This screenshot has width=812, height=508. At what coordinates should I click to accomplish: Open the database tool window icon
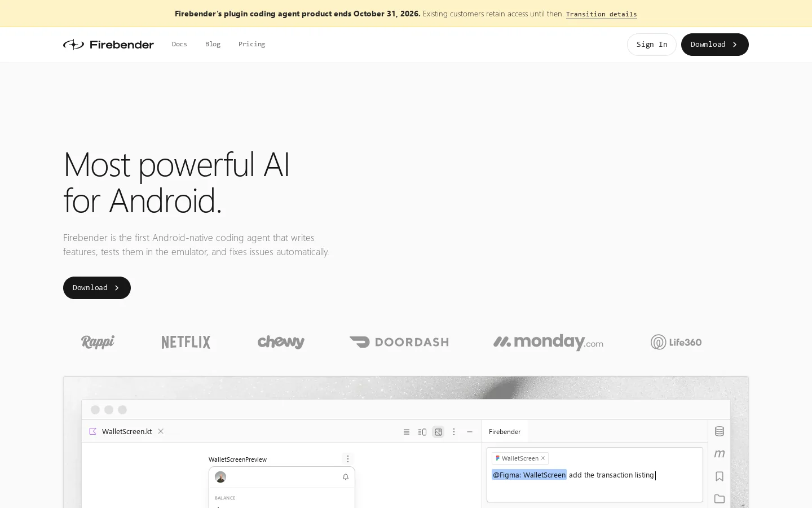point(720,431)
